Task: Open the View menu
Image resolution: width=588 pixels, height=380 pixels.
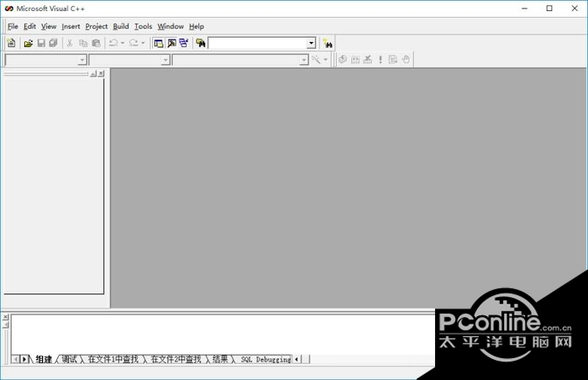Action: [49, 26]
